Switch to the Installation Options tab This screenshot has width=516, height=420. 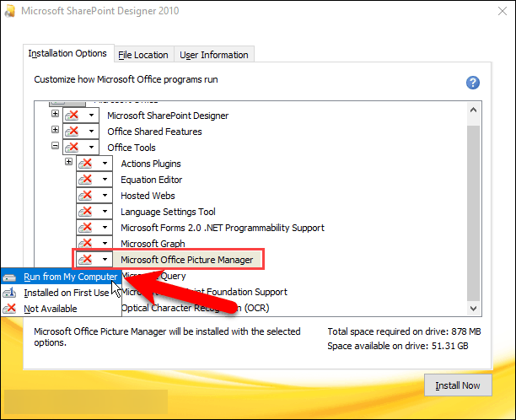click(68, 53)
